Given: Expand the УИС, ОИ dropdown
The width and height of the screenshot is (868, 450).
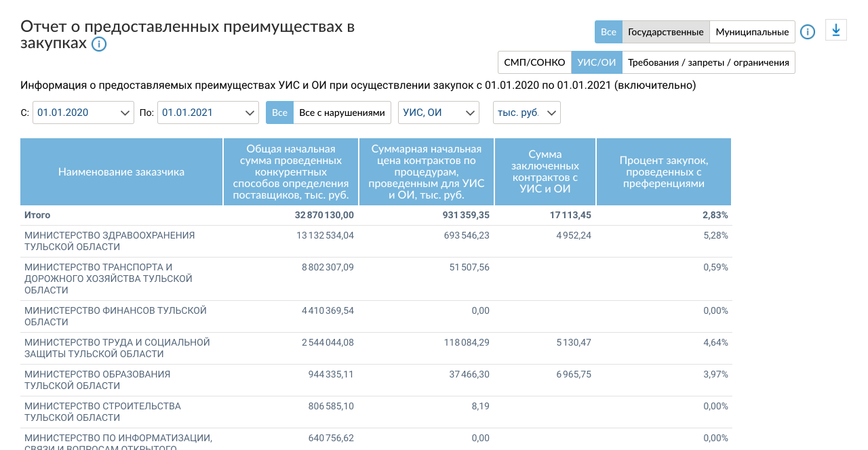Looking at the screenshot, I should (x=438, y=112).
